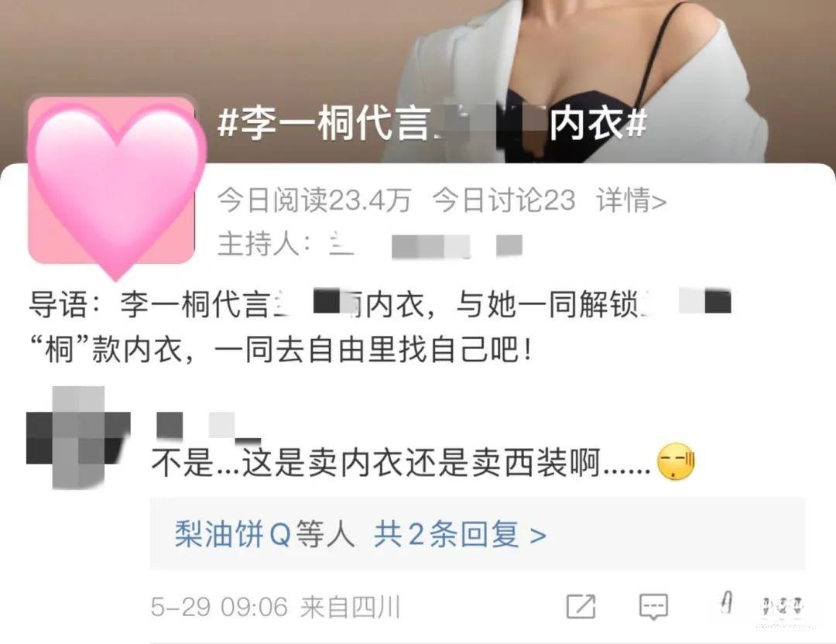Tap the pink heart topic avatar
The width and height of the screenshot is (836, 644).
pos(113,184)
